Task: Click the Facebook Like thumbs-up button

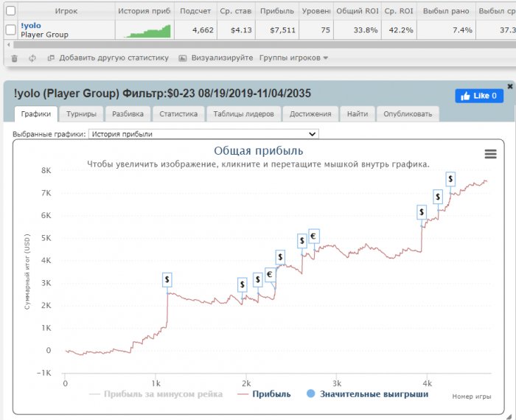Action: (x=479, y=96)
